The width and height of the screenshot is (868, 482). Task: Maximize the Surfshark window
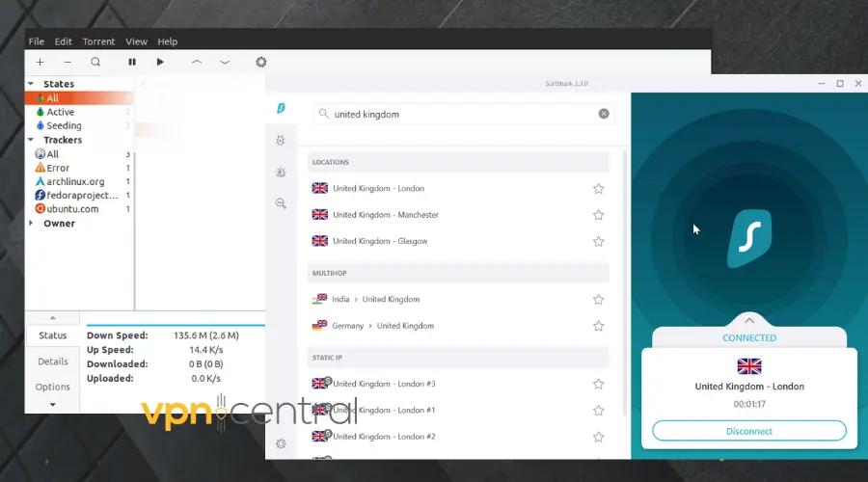[x=840, y=84]
